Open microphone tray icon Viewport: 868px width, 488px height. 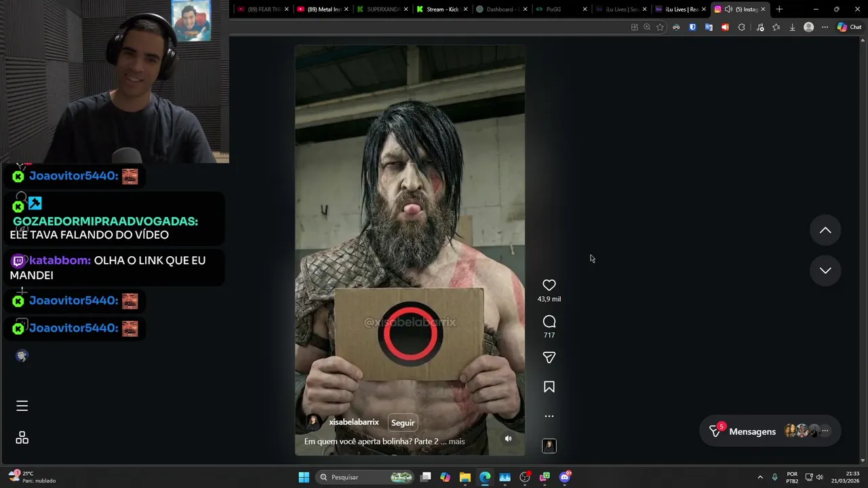coord(774,477)
